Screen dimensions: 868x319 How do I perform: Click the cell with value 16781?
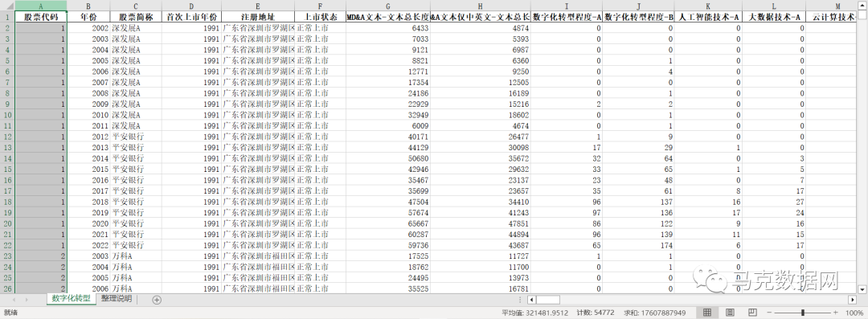(481, 289)
